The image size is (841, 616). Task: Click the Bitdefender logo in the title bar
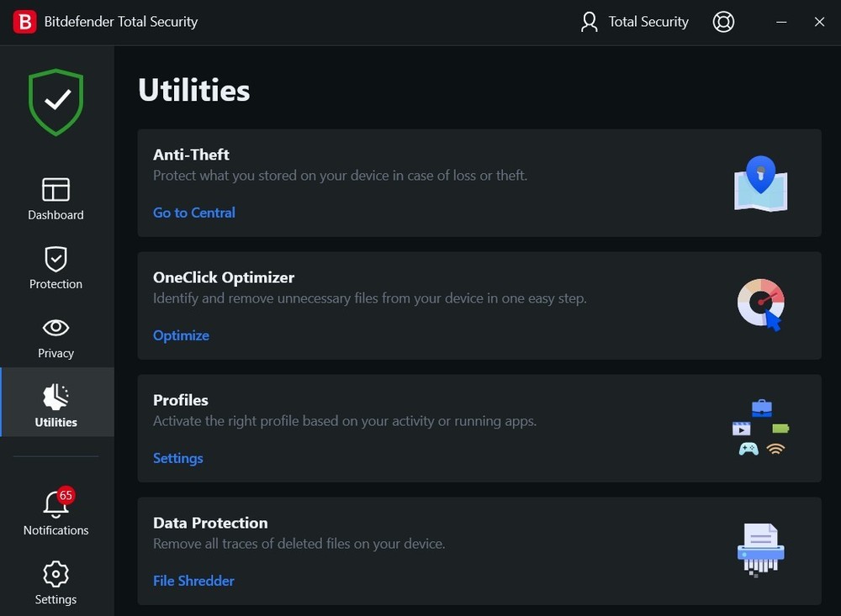pyautogui.click(x=24, y=21)
